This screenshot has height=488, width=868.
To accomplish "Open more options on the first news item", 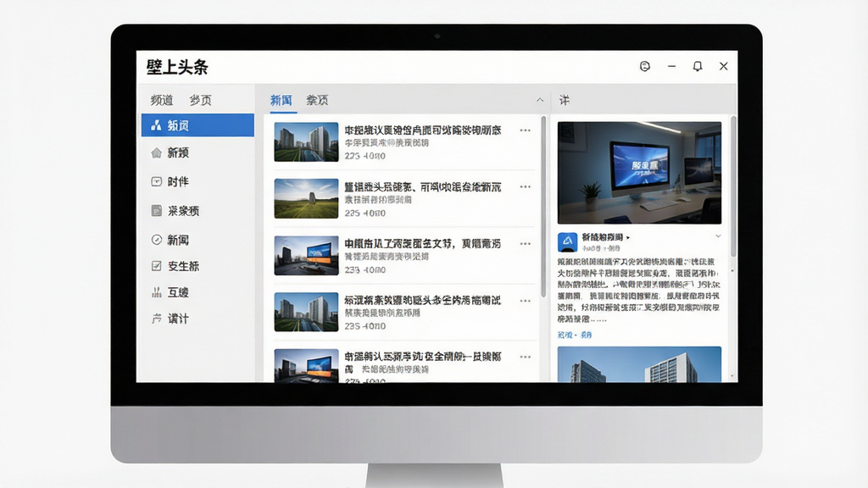I will [525, 130].
